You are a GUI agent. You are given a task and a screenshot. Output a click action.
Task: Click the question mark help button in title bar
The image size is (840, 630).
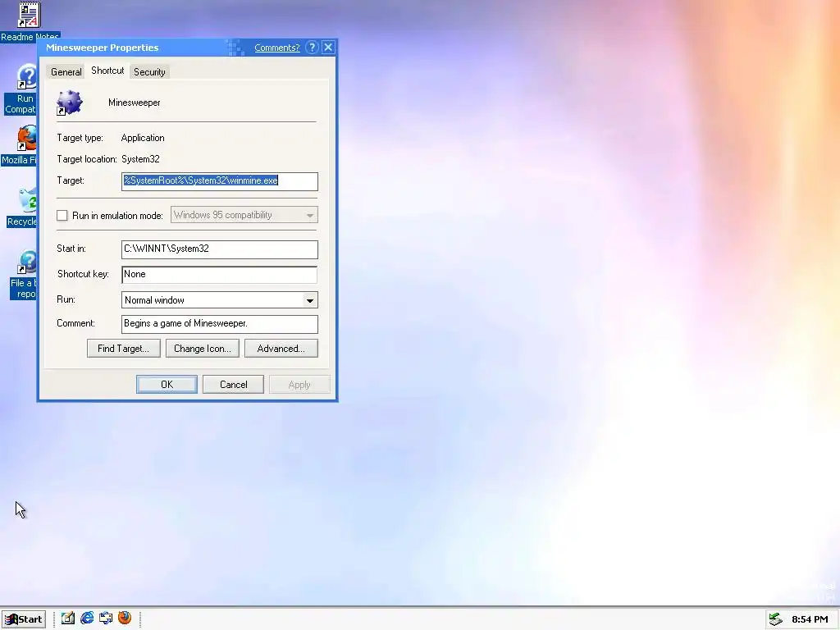(x=312, y=47)
